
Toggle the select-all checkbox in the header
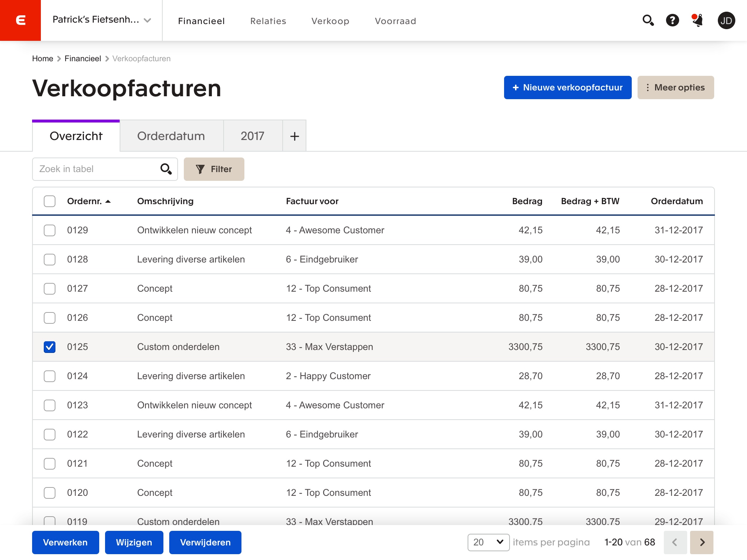(x=50, y=201)
